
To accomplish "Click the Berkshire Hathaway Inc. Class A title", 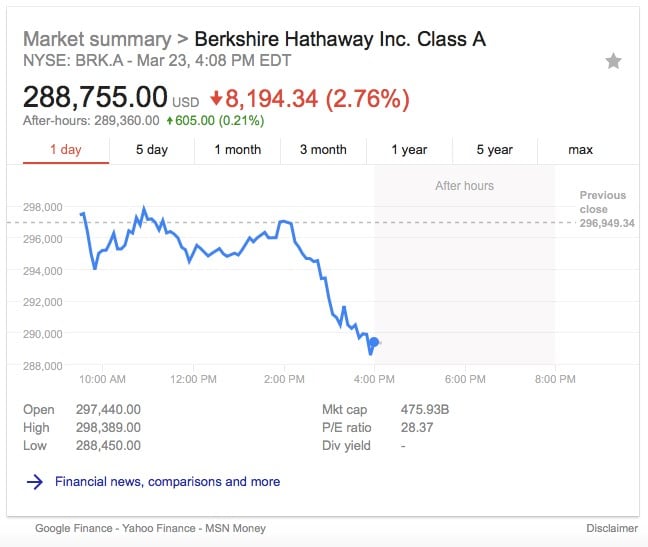I will [x=340, y=40].
